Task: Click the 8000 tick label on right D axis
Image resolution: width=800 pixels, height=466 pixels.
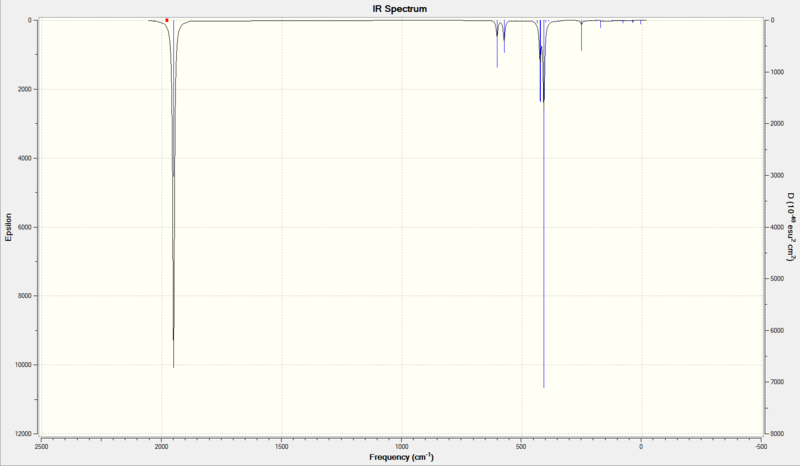Action: 778,434
